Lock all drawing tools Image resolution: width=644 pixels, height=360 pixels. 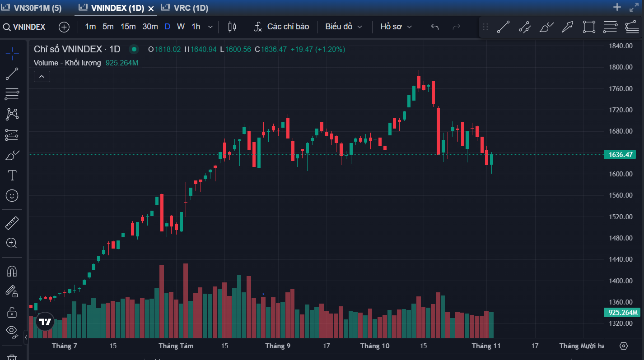(12, 312)
